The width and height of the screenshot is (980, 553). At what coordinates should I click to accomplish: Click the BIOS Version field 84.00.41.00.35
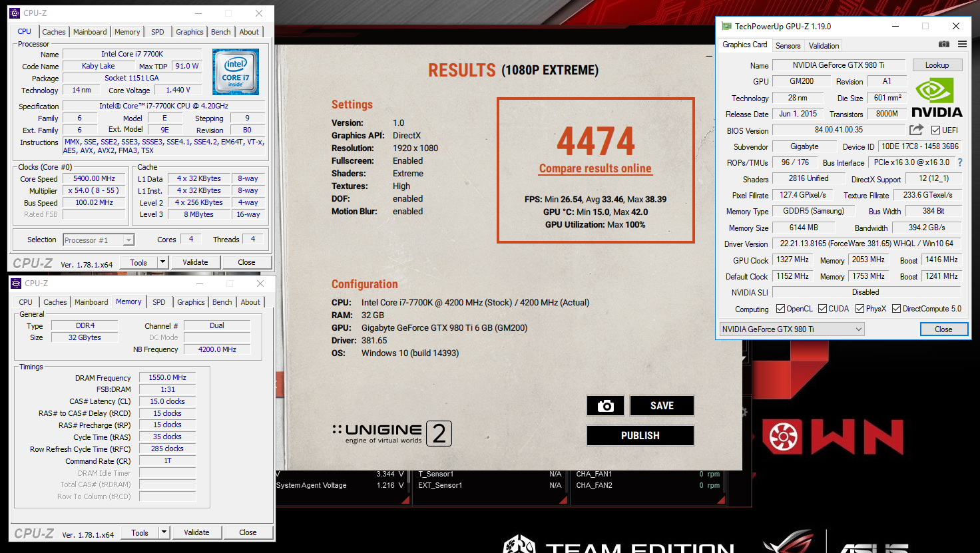[x=838, y=130]
